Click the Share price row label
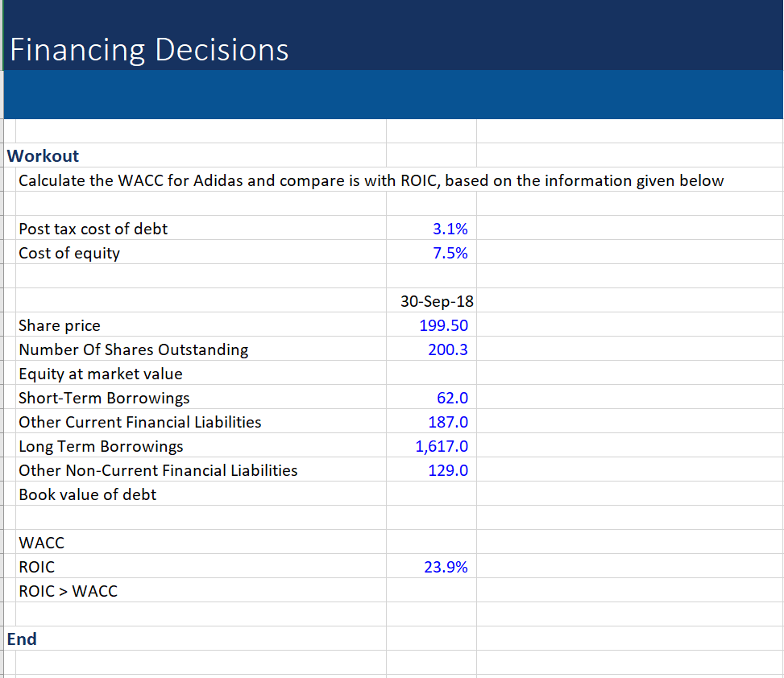 coord(60,325)
